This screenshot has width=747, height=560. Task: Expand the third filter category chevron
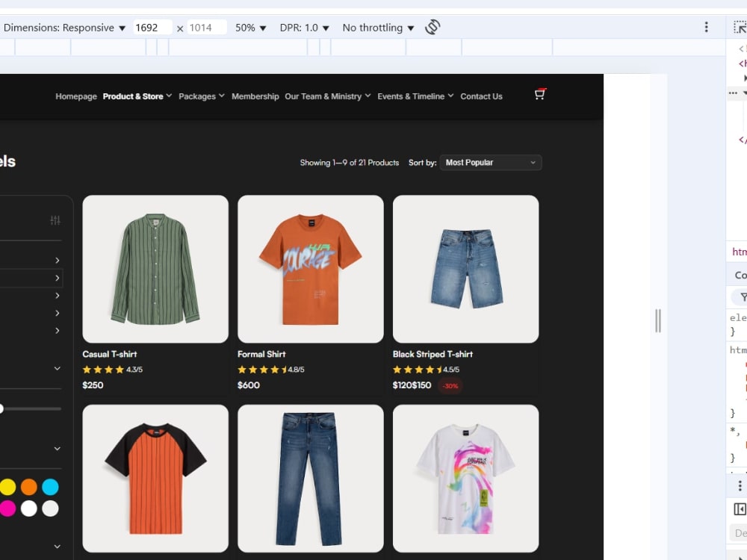(x=58, y=296)
